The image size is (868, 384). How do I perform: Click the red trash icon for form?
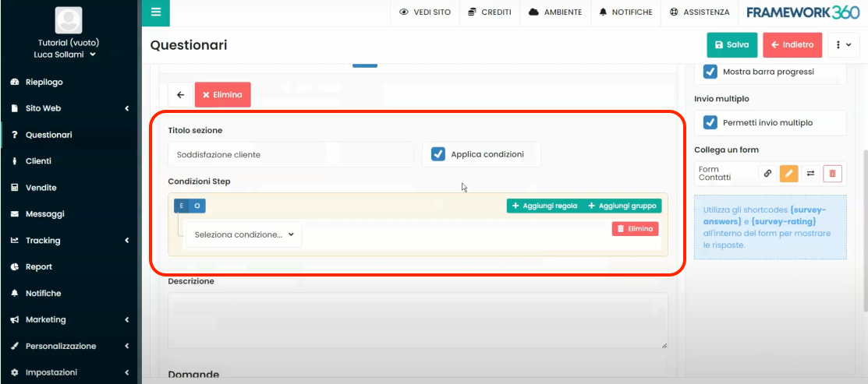(832, 174)
